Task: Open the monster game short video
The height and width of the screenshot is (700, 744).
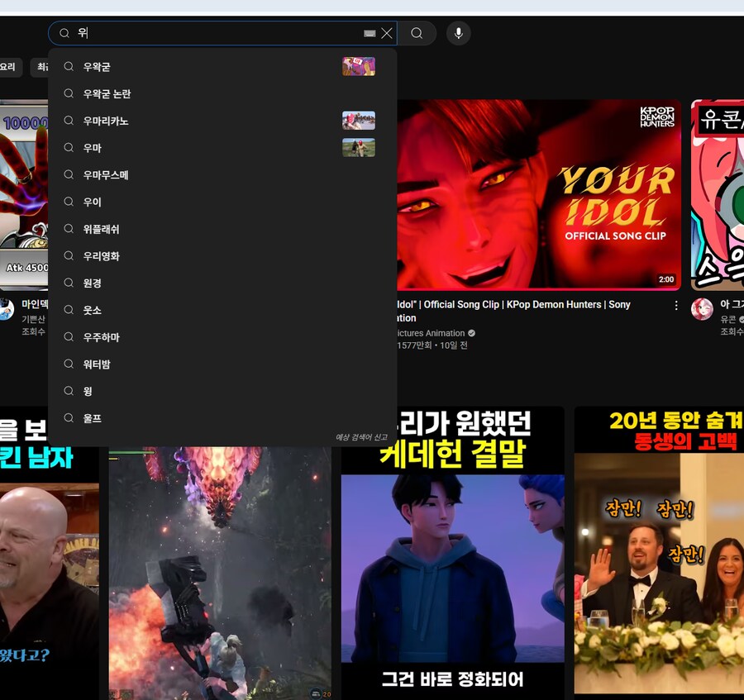Action: coord(220,573)
